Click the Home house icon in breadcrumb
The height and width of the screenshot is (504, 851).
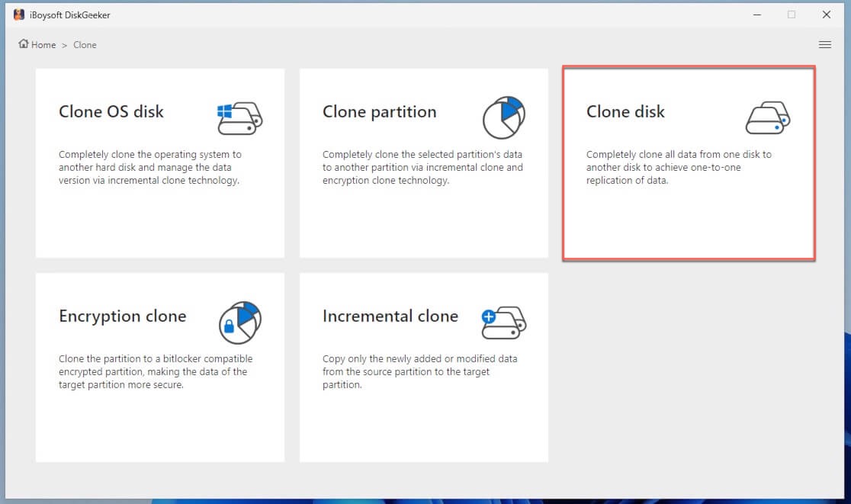click(24, 44)
